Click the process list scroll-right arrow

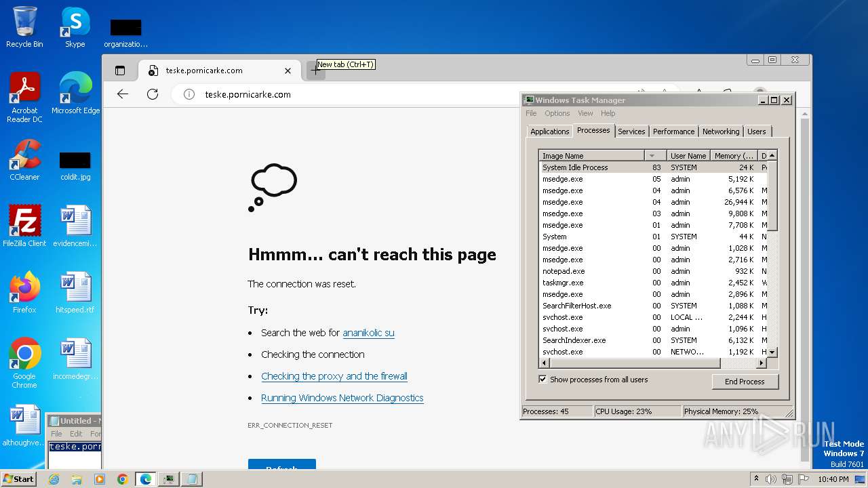(762, 363)
